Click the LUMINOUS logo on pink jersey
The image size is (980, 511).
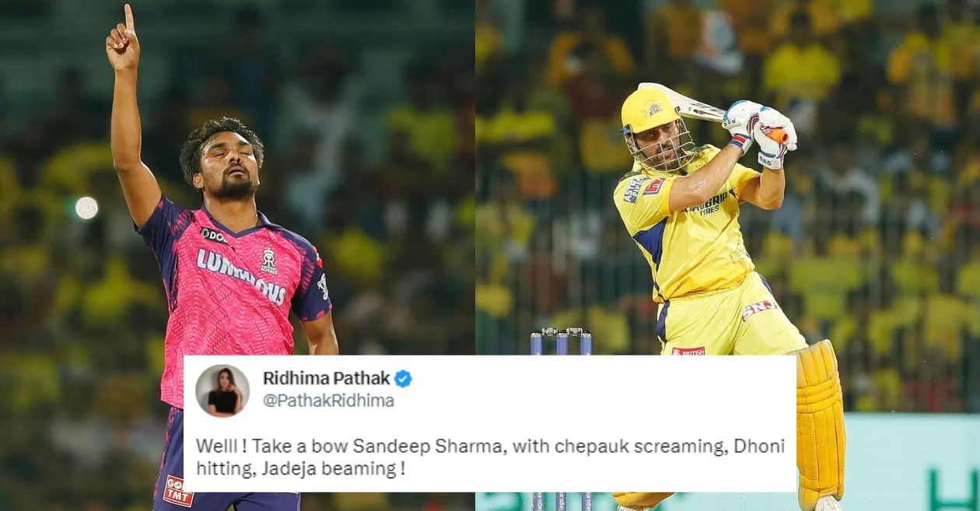coord(241,275)
